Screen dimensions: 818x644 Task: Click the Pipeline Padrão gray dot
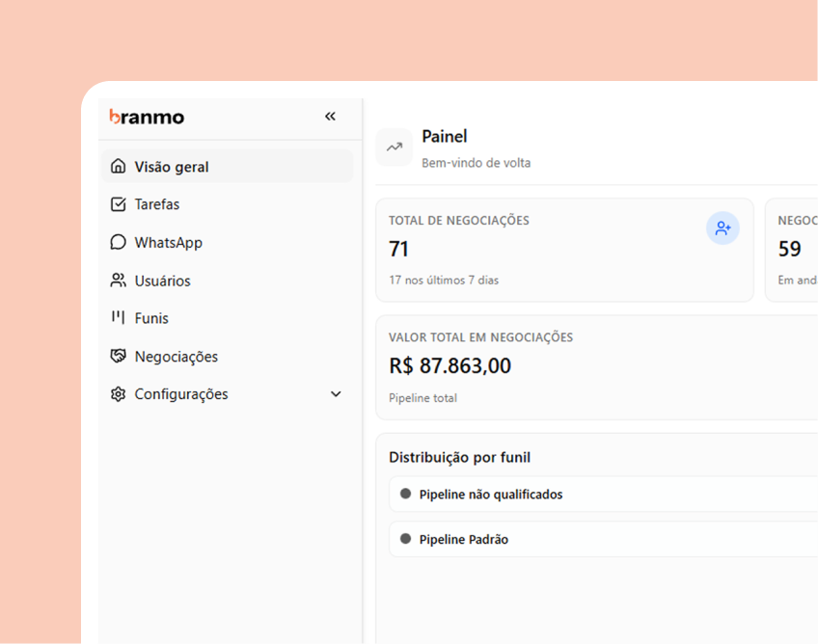click(x=405, y=539)
